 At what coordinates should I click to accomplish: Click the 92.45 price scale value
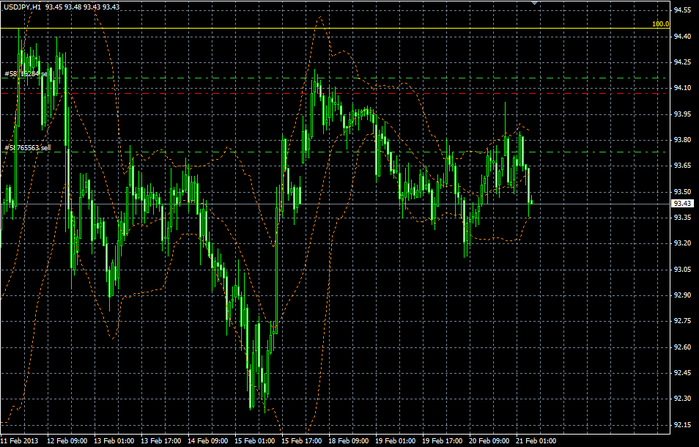(683, 373)
